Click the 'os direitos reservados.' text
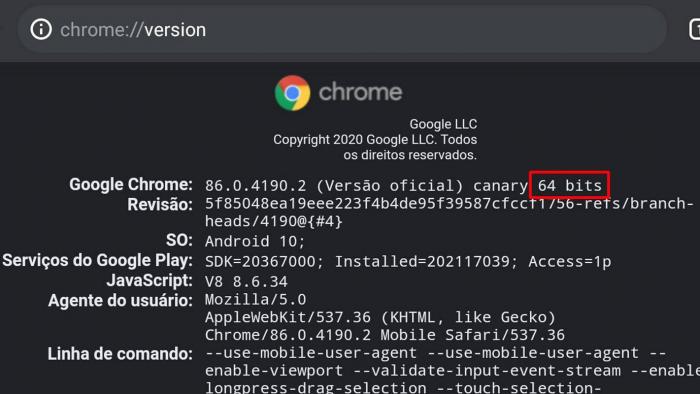This screenshot has width=700, height=394. (410, 155)
